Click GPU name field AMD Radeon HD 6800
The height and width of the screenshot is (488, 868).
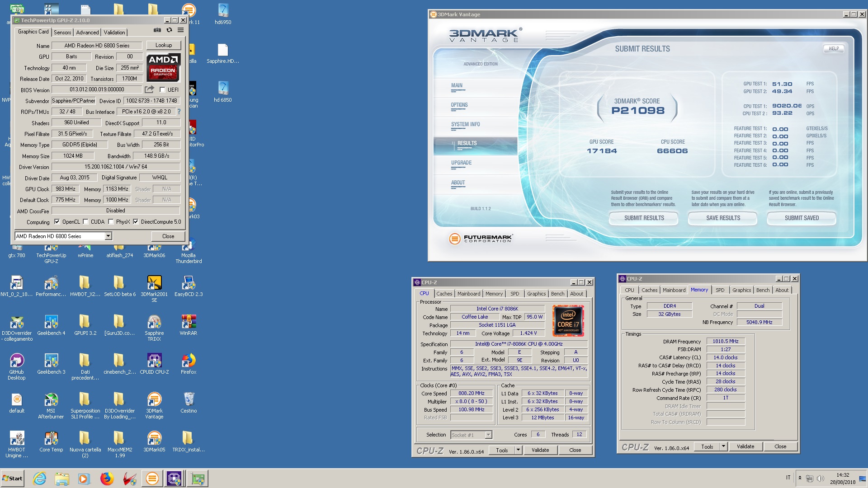pos(97,46)
